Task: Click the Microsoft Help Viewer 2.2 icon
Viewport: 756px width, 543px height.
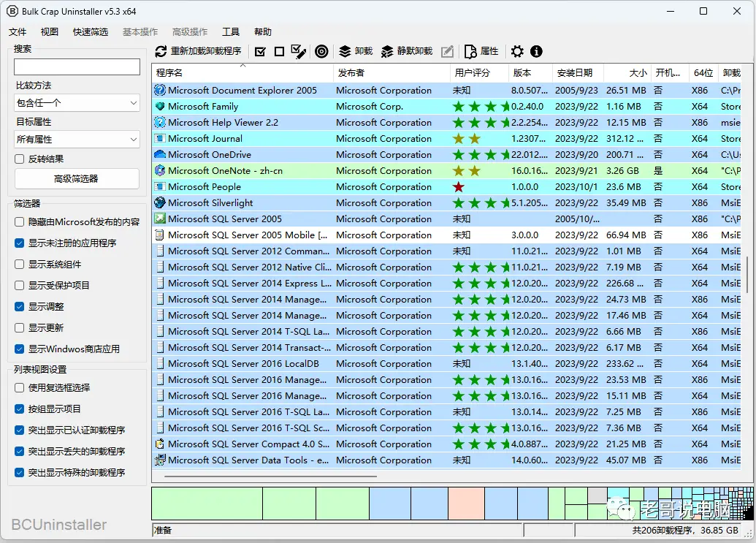Action: point(159,123)
